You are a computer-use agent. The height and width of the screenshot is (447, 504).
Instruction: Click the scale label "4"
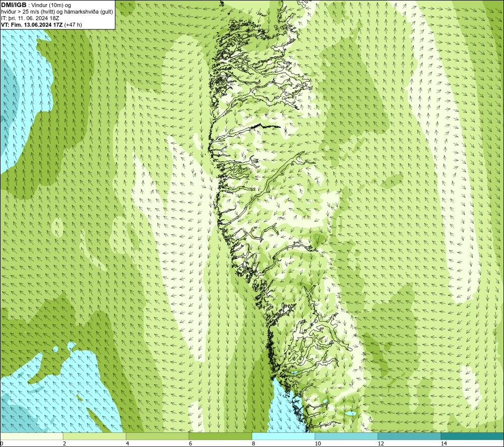coord(128,443)
